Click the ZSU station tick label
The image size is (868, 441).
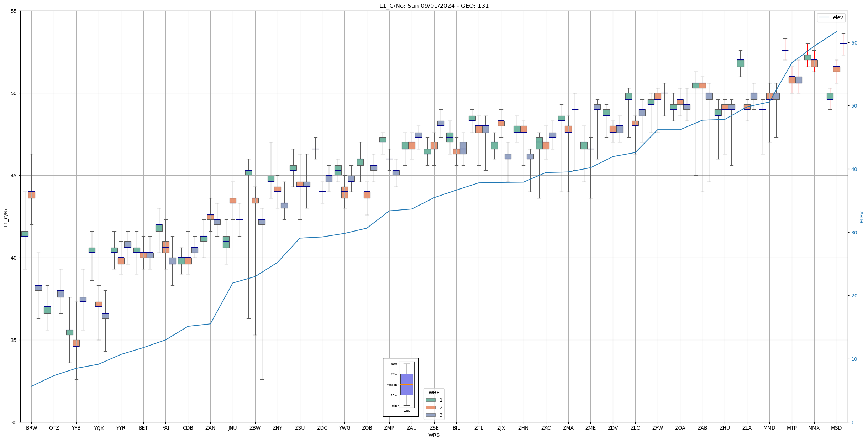coord(300,428)
